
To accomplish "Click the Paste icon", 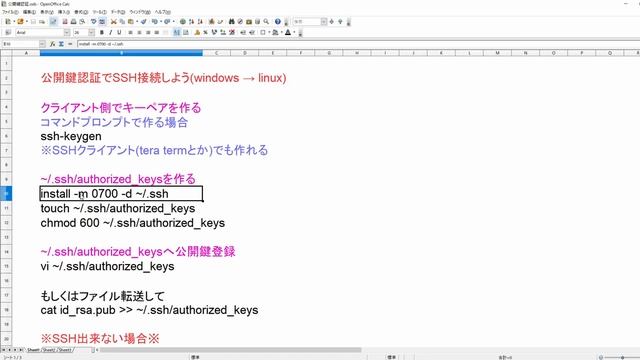I will [131, 22].
